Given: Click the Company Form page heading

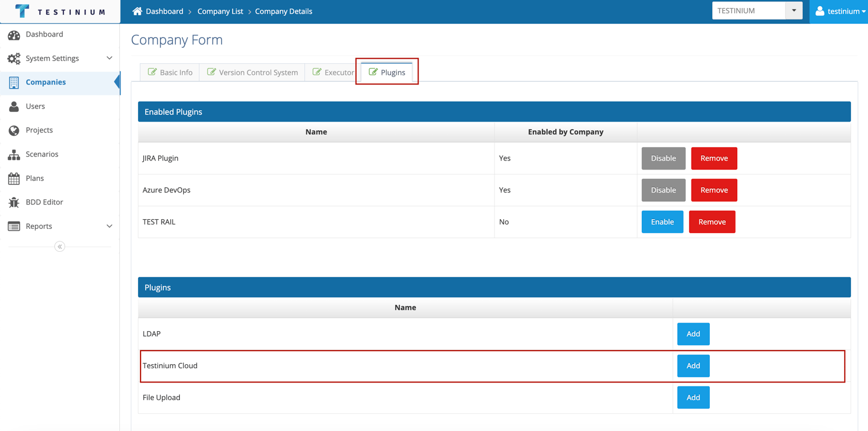Looking at the screenshot, I should pos(177,40).
